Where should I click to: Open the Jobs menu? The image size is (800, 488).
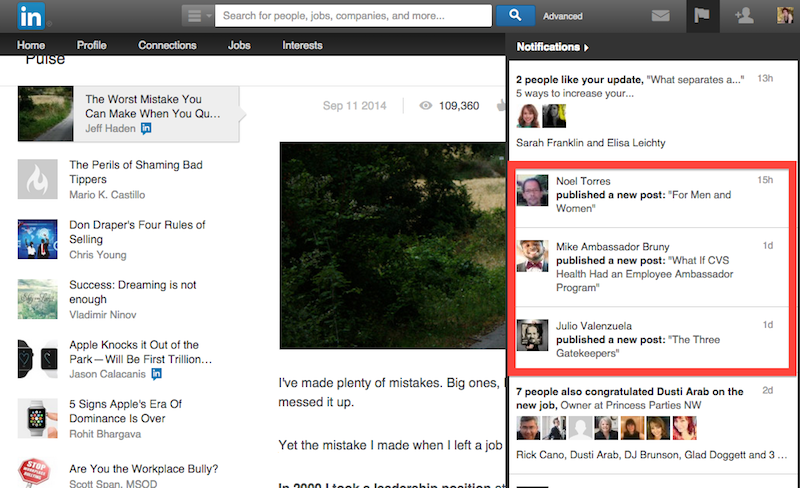point(239,45)
